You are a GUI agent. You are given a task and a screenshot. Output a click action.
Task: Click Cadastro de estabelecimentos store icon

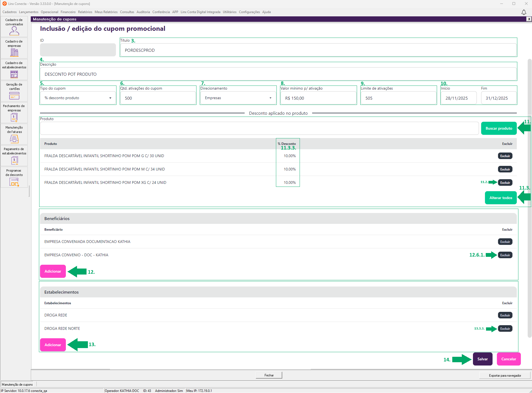14,74
